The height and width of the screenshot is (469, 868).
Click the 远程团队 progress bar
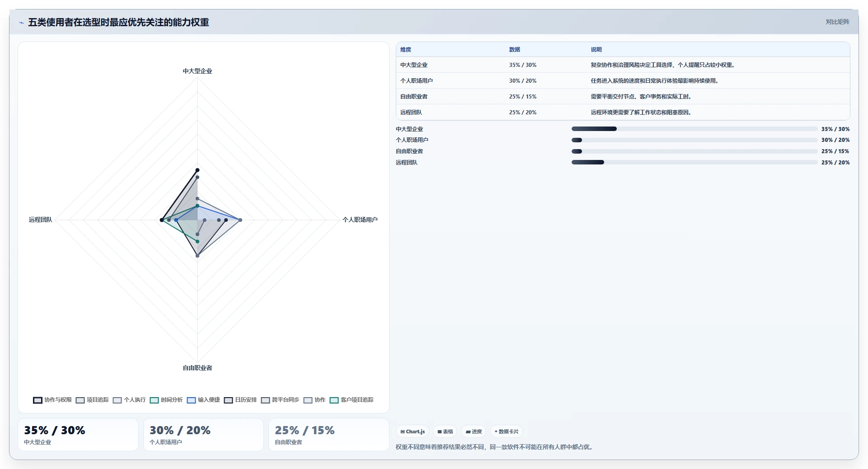pos(694,163)
